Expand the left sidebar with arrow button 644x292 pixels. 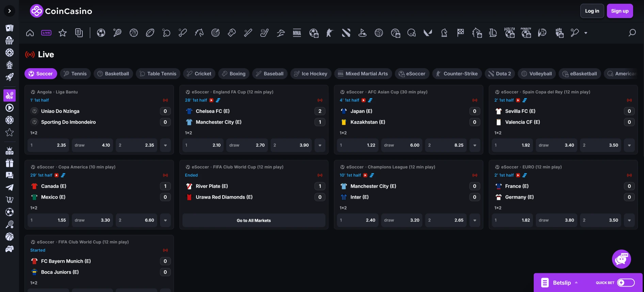tap(10, 11)
